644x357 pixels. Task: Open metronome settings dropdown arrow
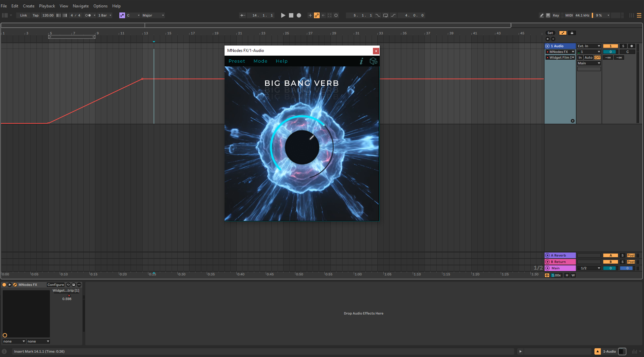(94, 16)
